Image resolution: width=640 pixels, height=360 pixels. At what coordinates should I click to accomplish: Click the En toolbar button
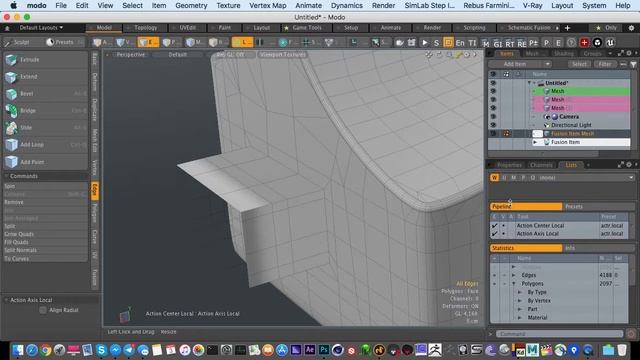[x=460, y=42]
